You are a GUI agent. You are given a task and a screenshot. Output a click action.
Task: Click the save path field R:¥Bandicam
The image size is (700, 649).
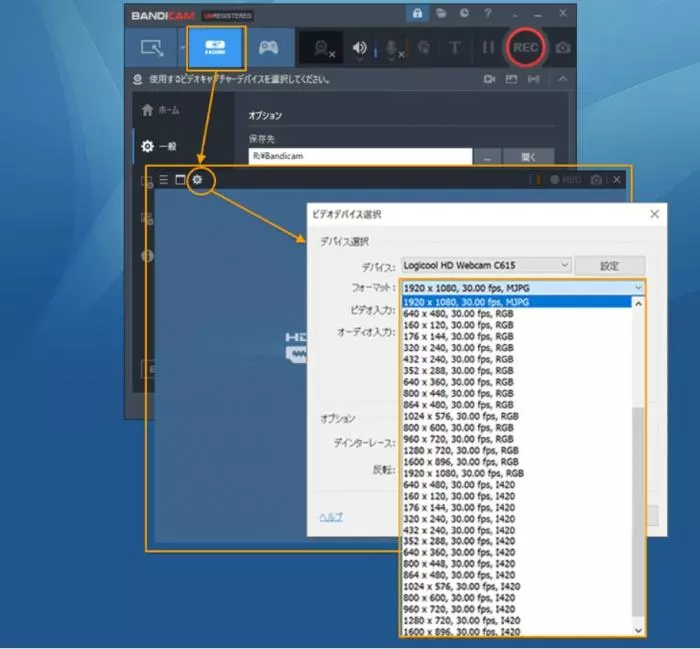coord(360,156)
